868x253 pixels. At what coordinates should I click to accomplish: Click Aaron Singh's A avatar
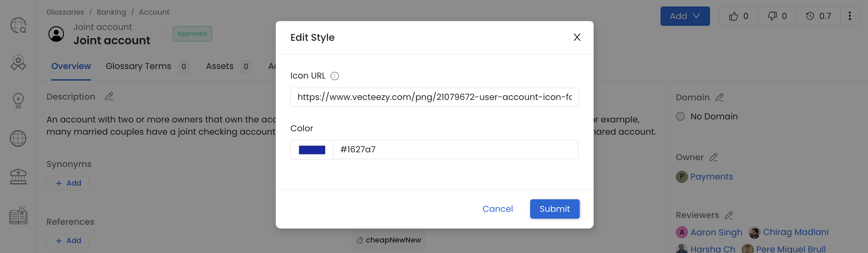682,233
